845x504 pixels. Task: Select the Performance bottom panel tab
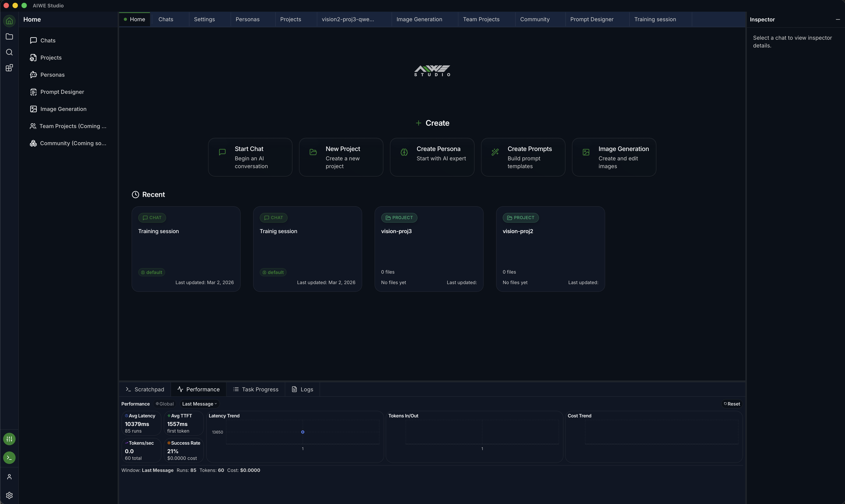click(198, 389)
